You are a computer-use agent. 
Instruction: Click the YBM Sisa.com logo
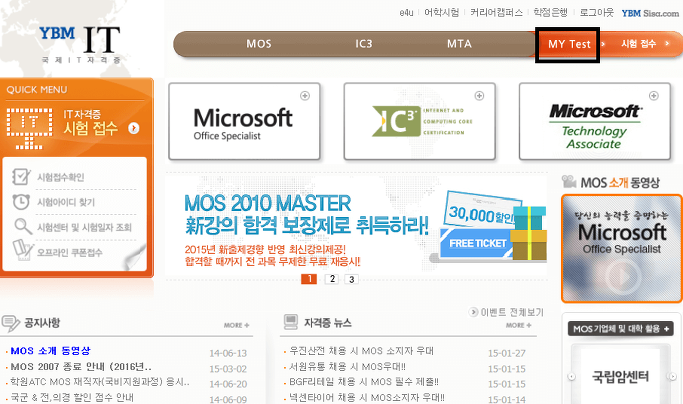point(650,13)
